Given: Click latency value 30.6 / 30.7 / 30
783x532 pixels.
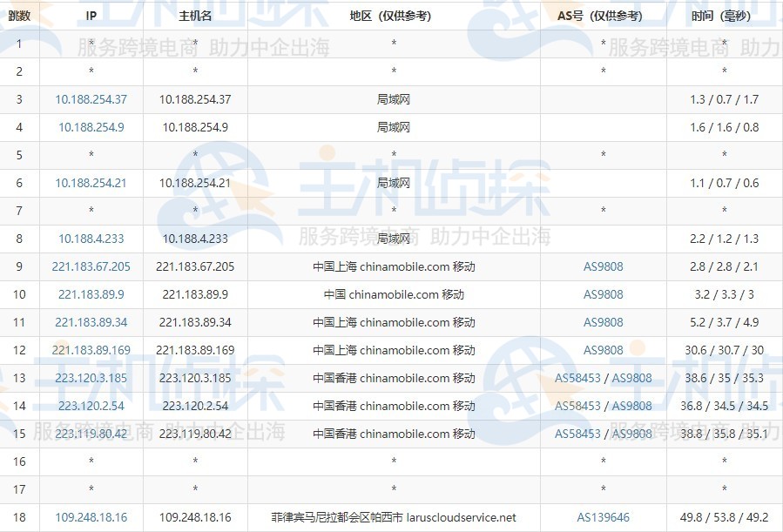Looking at the screenshot, I should point(724,350).
